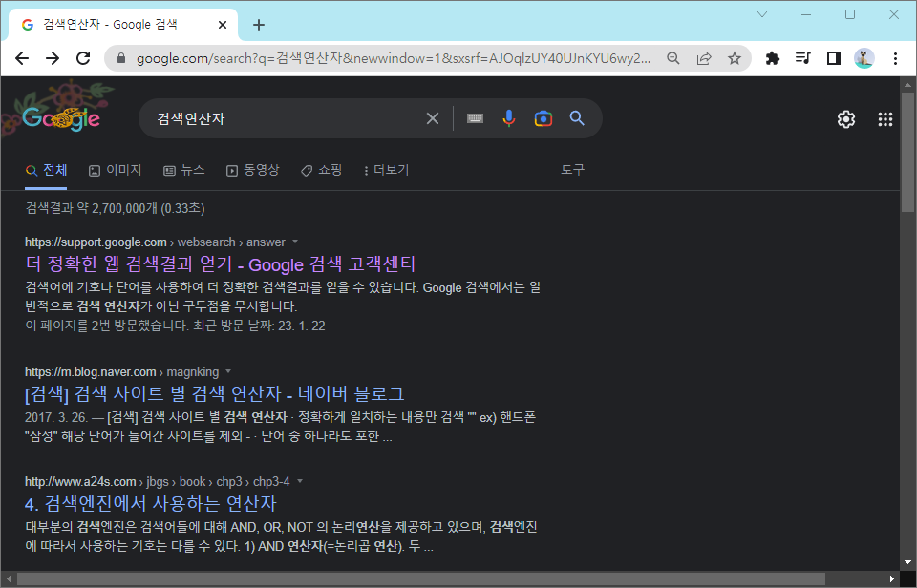Reload the page with the refresh icon
Image resolution: width=917 pixels, height=588 pixels.
tap(84, 58)
